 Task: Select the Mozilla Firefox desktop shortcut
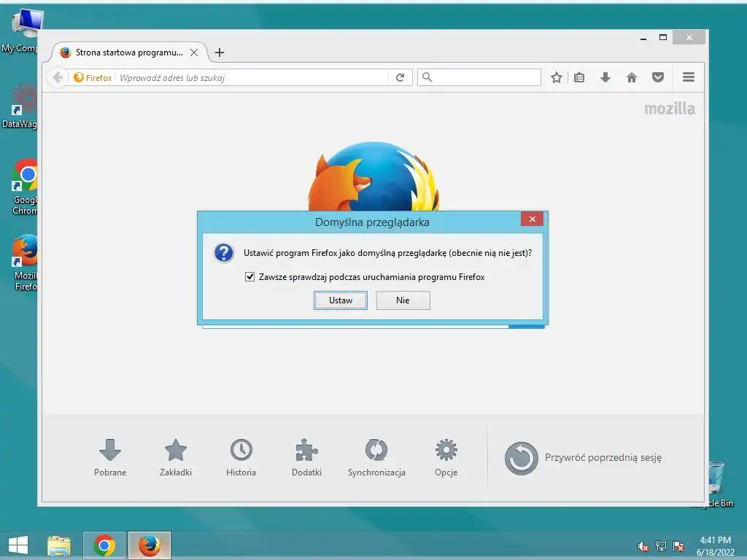25,262
